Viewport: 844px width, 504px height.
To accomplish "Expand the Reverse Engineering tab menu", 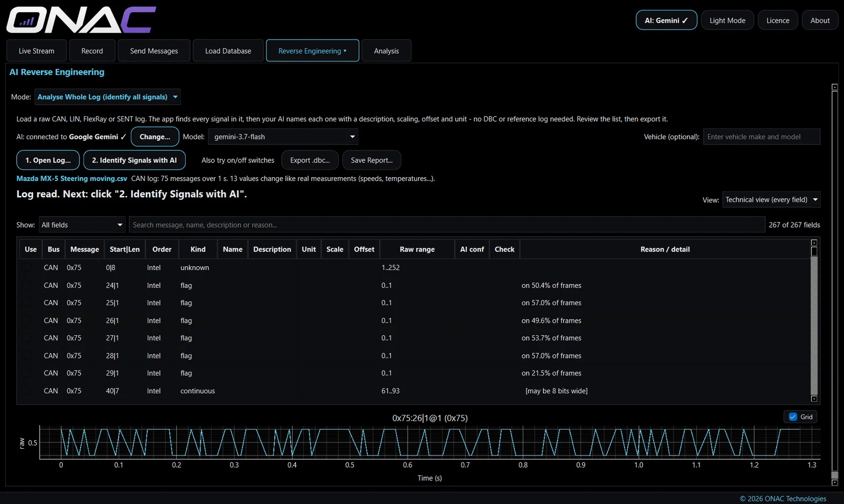I will pyautogui.click(x=312, y=51).
